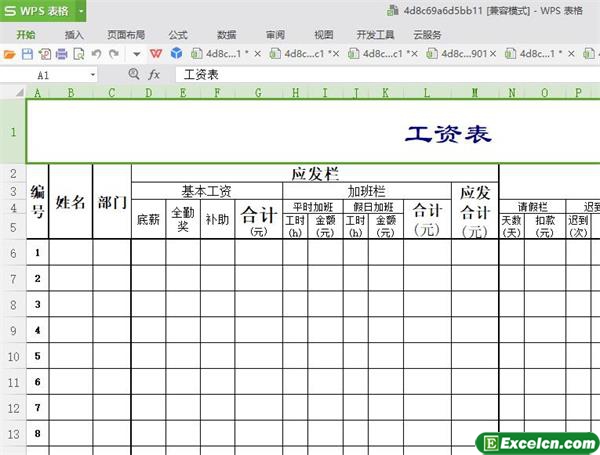600x455 pixels.
Task: Redo the last undone action
Action: click(114, 54)
